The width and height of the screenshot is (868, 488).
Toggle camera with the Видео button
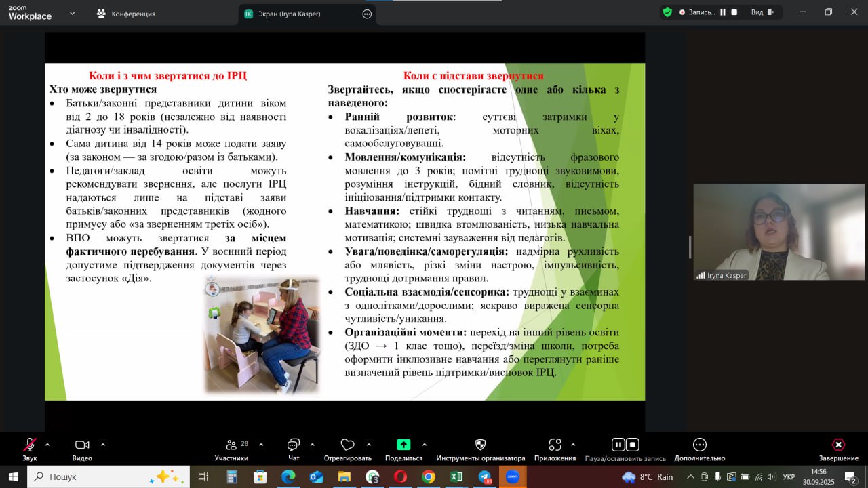[82, 445]
